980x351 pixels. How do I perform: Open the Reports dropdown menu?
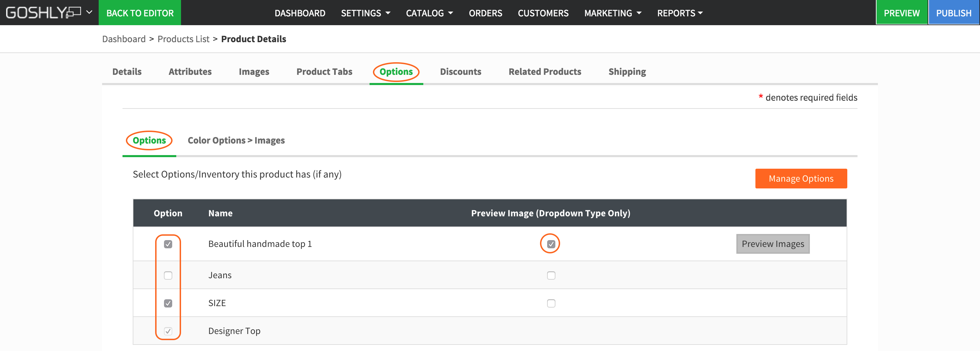680,13
